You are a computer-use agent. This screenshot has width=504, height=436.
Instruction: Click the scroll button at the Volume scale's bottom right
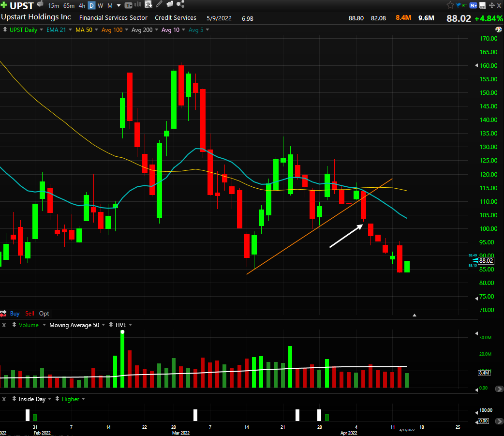499,389
